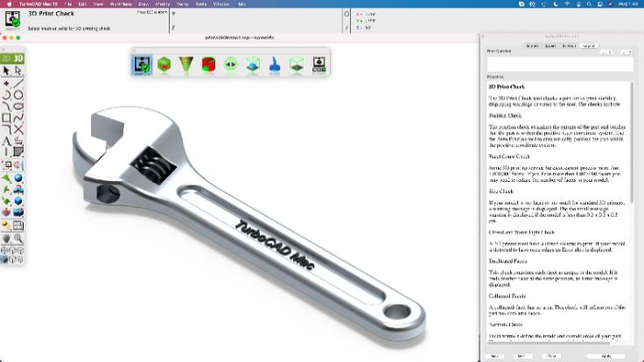Pick the blue Sphere solid primitive tool
Viewport: 644px width, 362px height.
tap(18, 178)
